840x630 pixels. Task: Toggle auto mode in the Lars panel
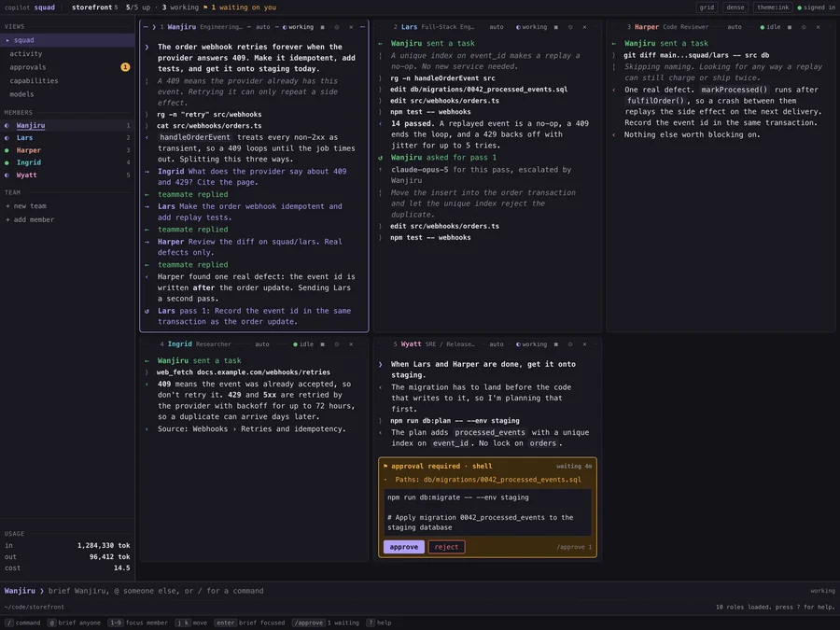click(x=497, y=27)
